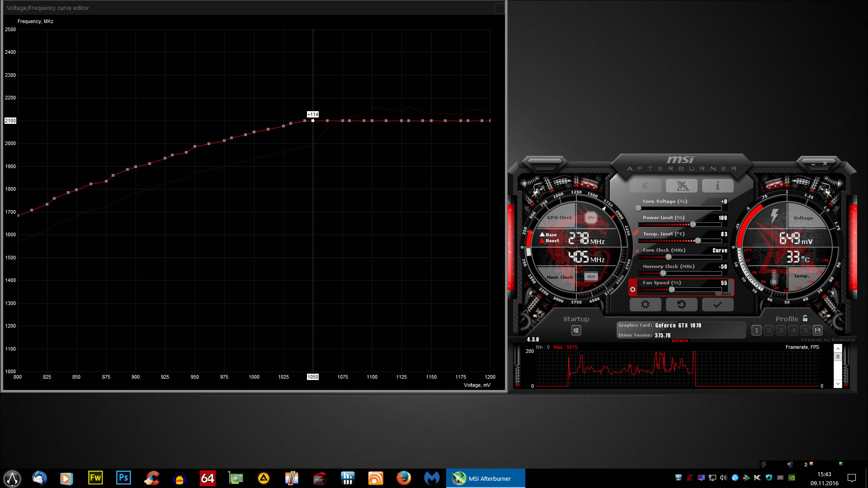Click the save profile floppy icon

[x=817, y=330]
